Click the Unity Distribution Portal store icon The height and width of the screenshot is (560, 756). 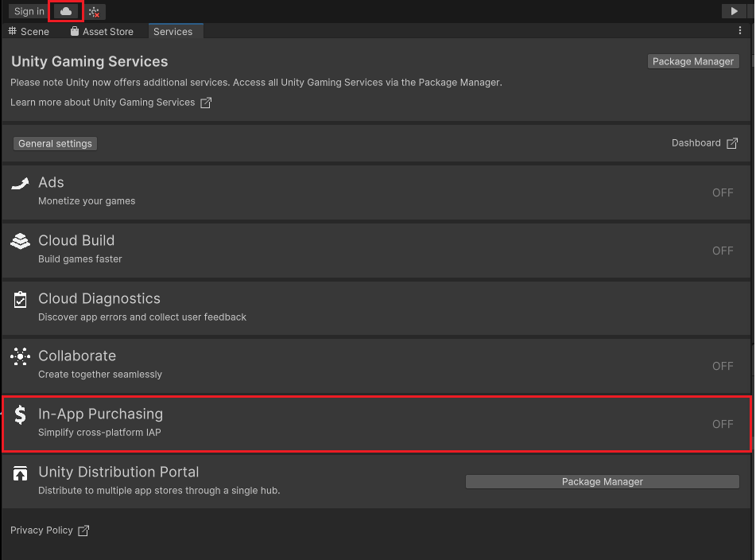click(20, 473)
